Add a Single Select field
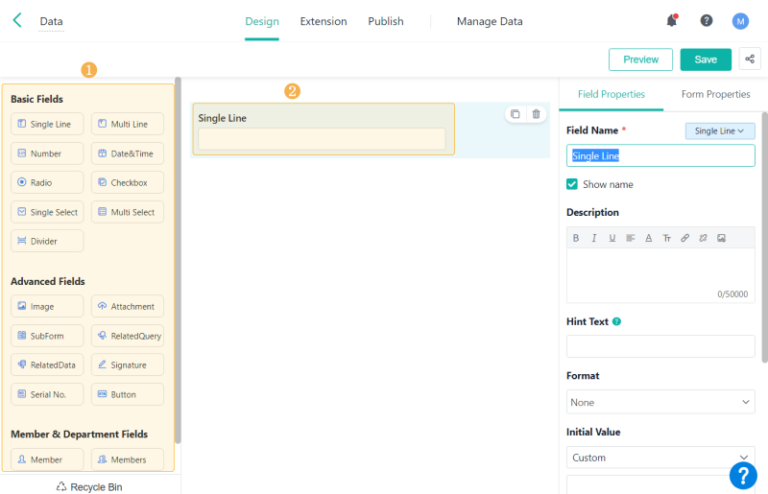This screenshot has width=768, height=494. pos(47,212)
